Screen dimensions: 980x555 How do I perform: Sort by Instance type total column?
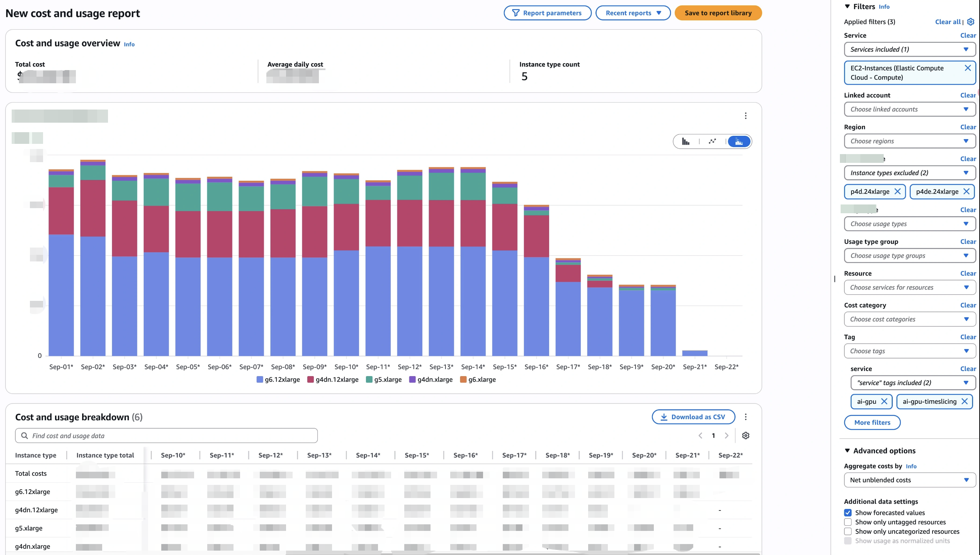pos(105,456)
